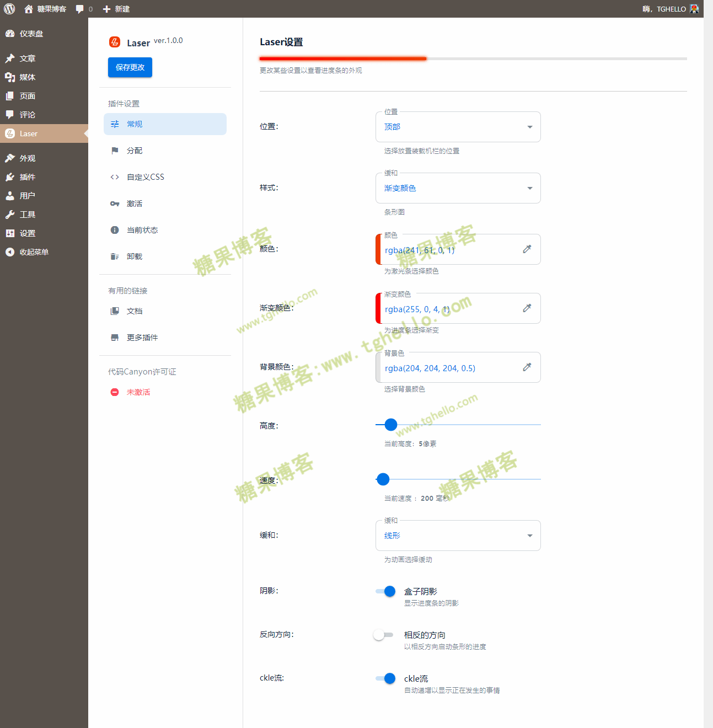Open the Laser menu in WordPress sidebar
713x728 pixels.
44,133
